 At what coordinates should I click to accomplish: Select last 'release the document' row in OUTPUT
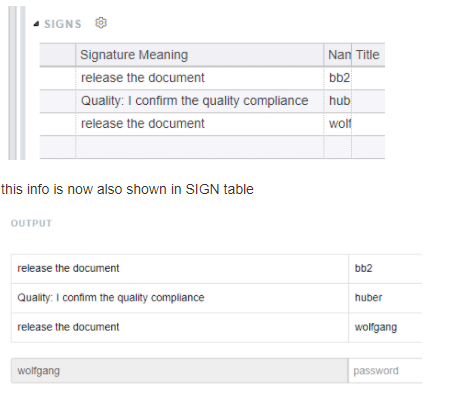217,327
